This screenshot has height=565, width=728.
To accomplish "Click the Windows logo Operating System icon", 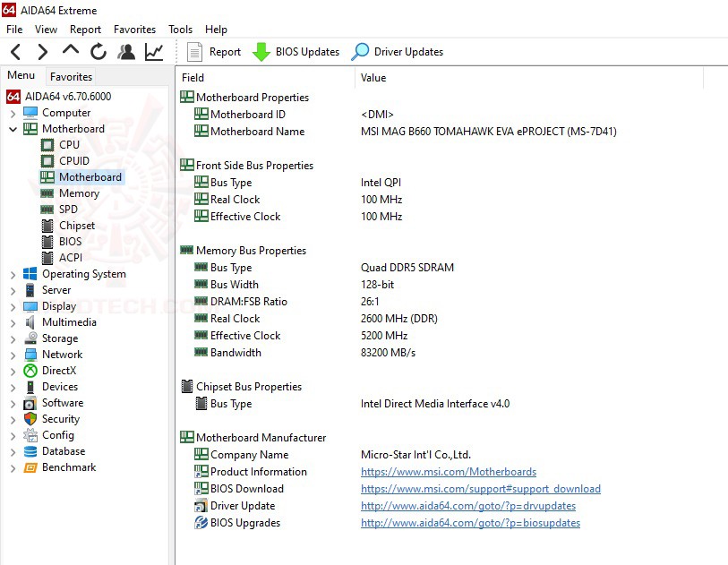I will pos(30,274).
